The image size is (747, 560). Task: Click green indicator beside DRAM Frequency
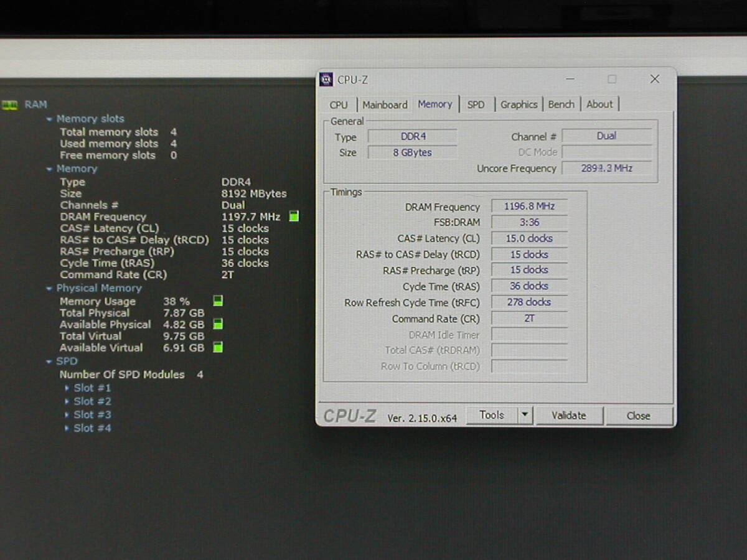tap(294, 217)
